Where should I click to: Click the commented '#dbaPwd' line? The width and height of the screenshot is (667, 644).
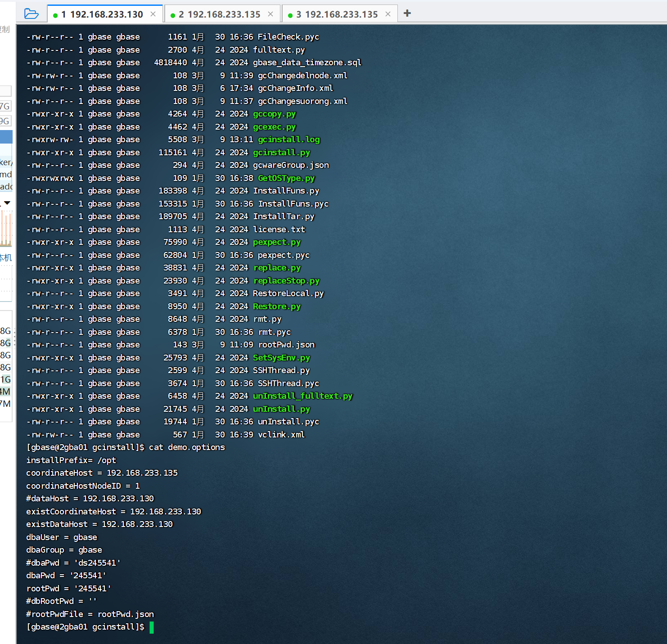point(73,563)
